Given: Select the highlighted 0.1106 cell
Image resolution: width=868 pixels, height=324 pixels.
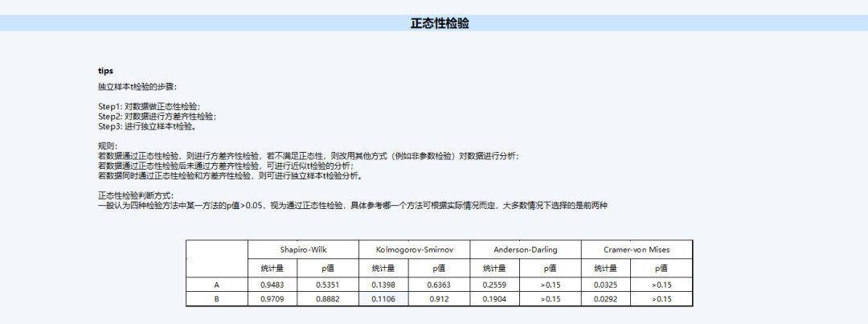Looking at the screenshot, I should point(385,299).
